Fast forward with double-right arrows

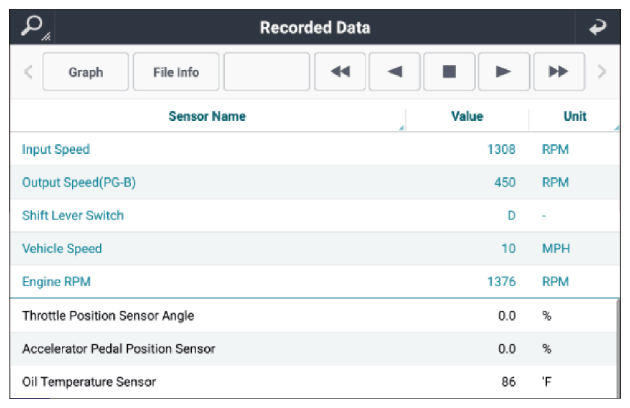pos(559,72)
